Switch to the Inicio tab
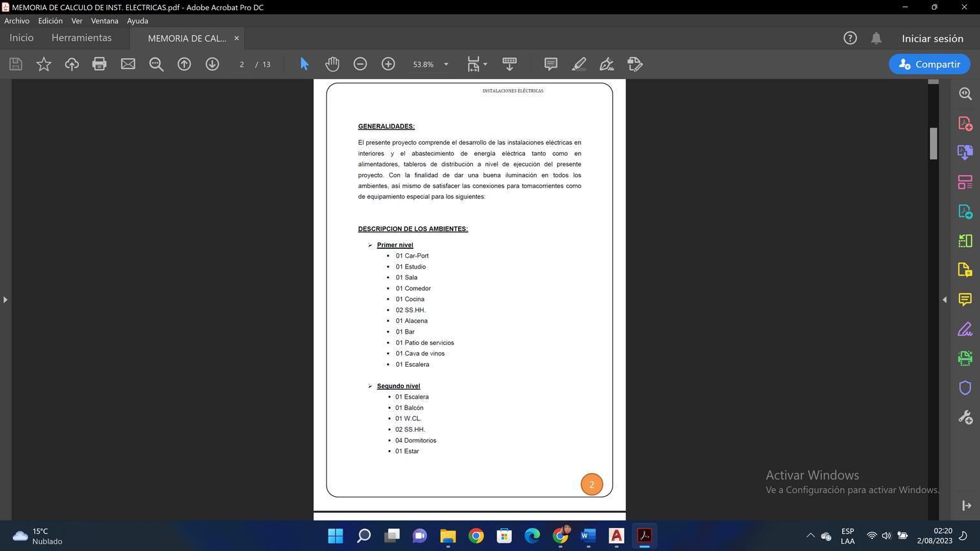The width and height of the screenshot is (980, 551). (21, 38)
